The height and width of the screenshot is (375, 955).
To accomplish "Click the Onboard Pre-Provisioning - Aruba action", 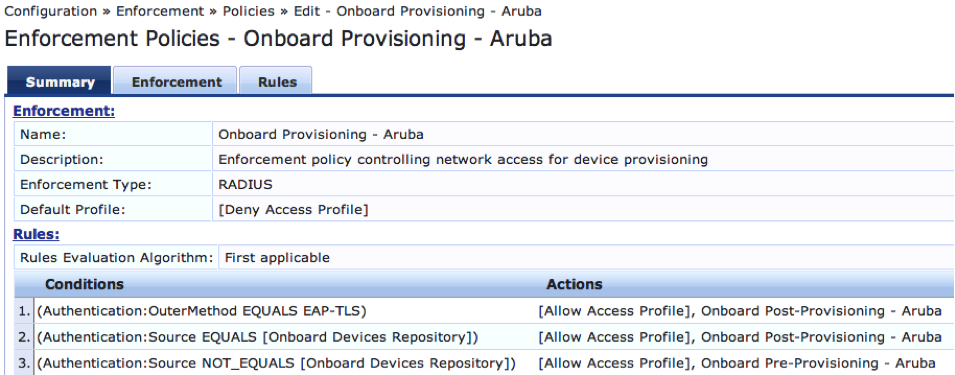I will tap(818, 363).
